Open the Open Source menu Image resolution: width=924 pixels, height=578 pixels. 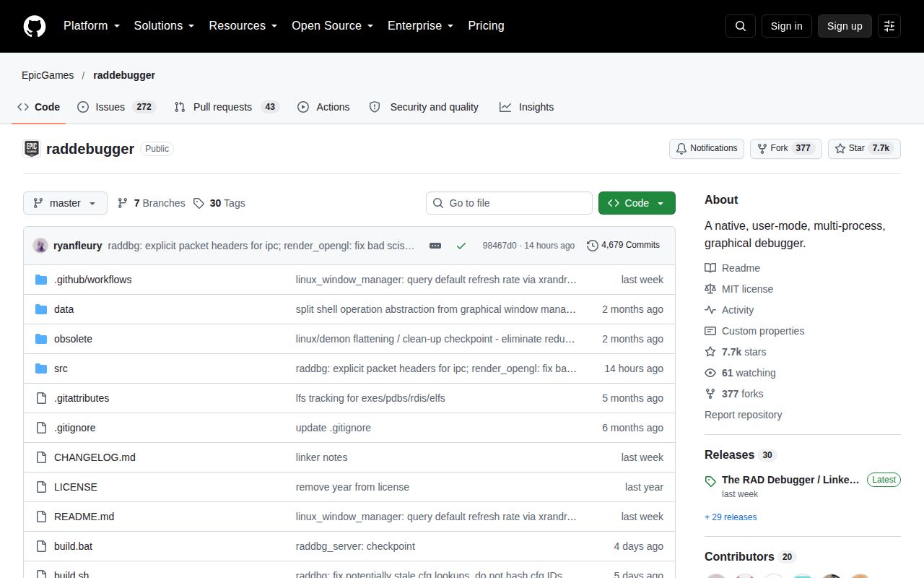(333, 25)
